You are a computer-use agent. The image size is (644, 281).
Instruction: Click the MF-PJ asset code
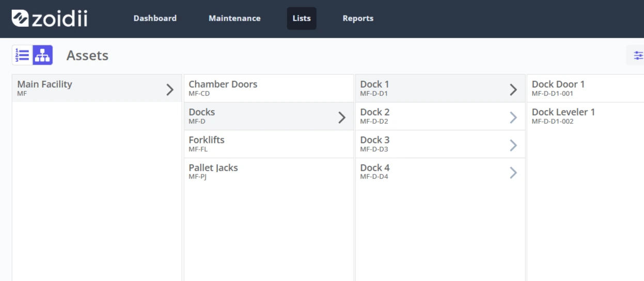(x=198, y=177)
